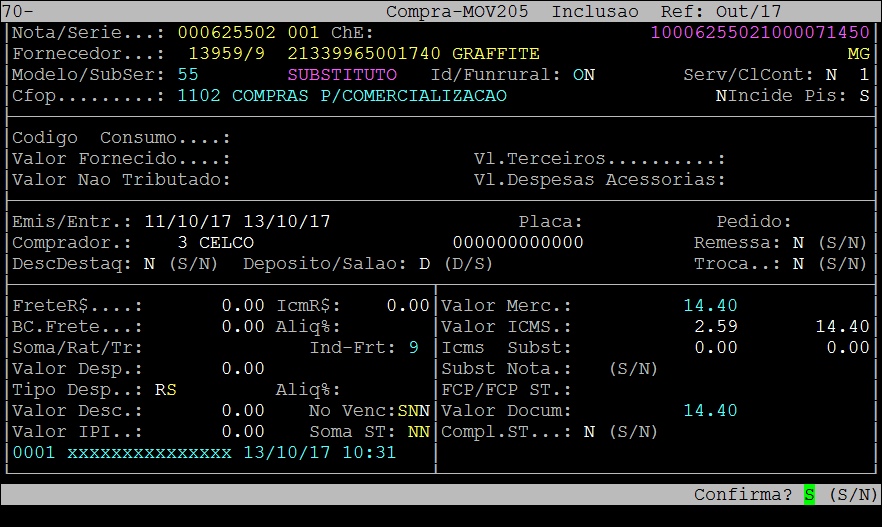
Task: Toggle the Troca N flag
Action: [x=798, y=264]
